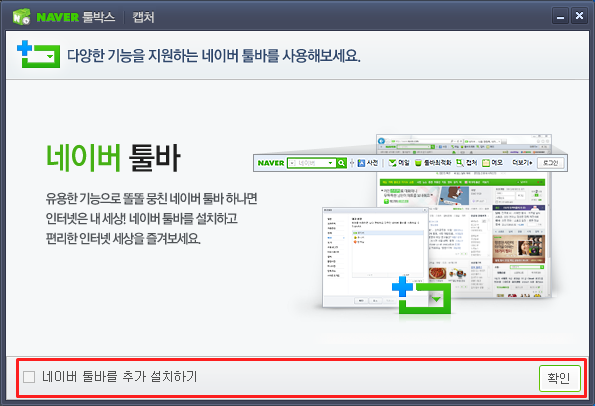Screen dimensions: 595x406
Task: Minimize the 캡처 window
Action: [560, 16]
